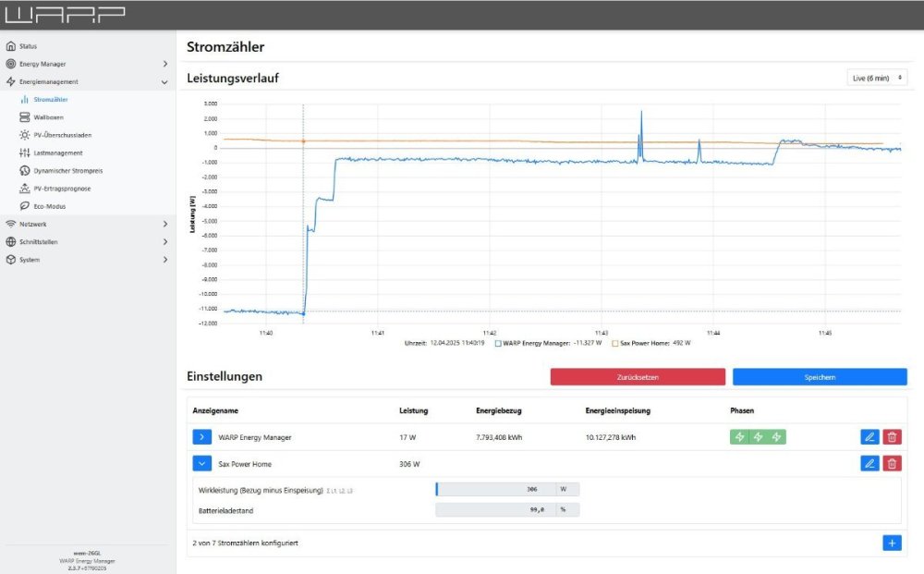Go to PV-Überschussladen settings
This screenshot has height=574, width=924.
[62, 135]
